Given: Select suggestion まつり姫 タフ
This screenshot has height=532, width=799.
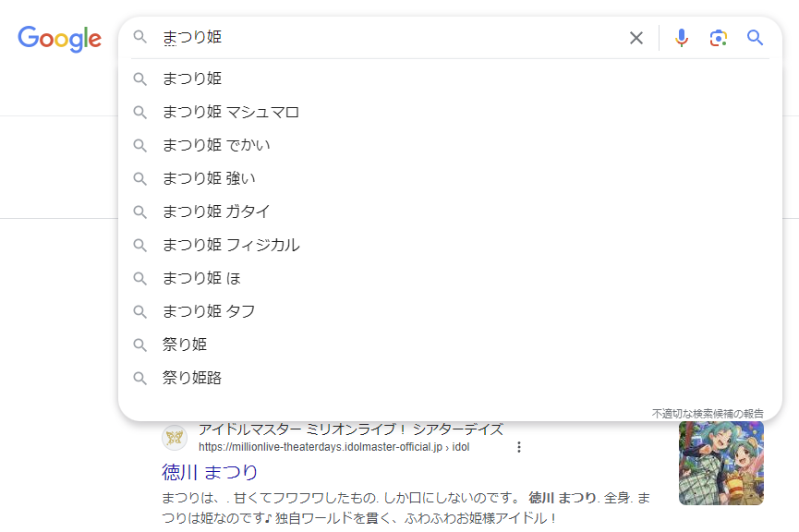Looking at the screenshot, I should point(450,311).
